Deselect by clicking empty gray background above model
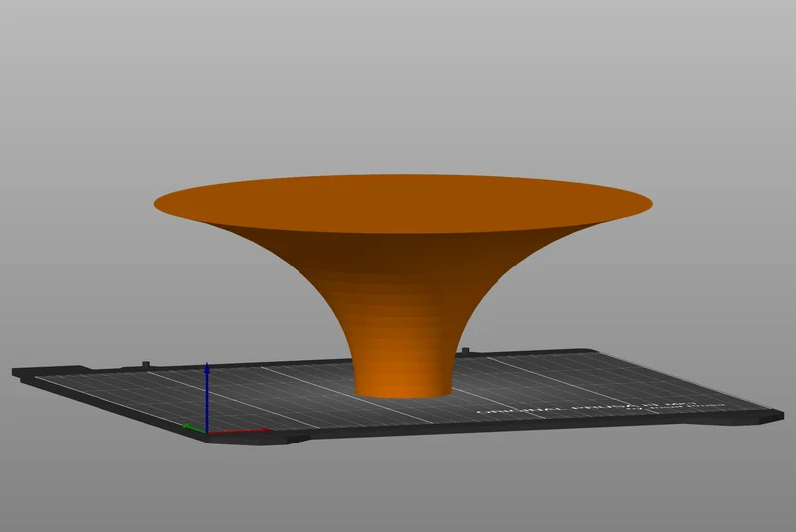Screen dimensions: 796x532 pyautogui.click(x=398, y=87)
